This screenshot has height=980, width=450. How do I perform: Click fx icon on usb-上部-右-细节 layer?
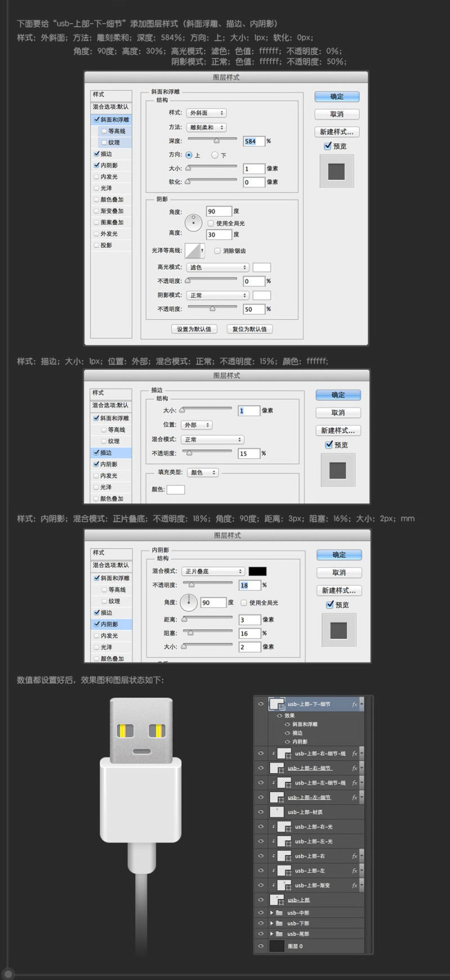354,768
